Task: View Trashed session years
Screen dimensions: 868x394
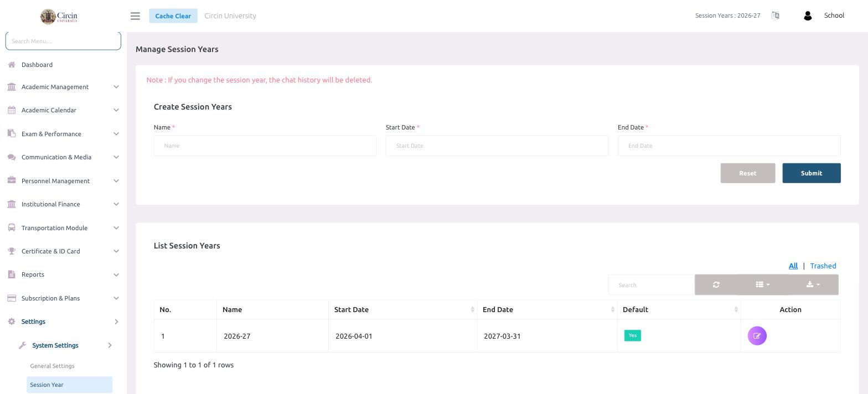Action: (x=823, y=266)
